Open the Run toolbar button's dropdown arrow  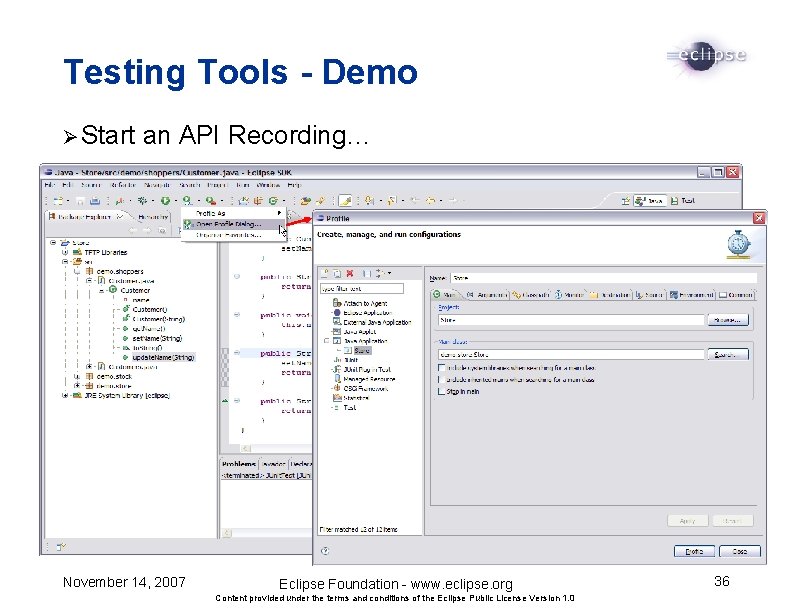pyautogui.click(x=175, y=201)
